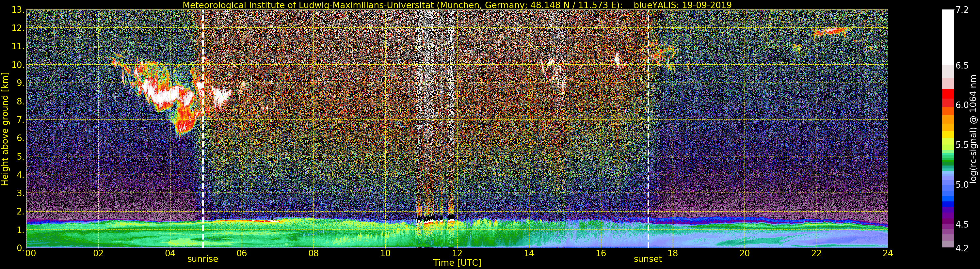Viewport: 980px width, 269px height.
Task: Click the '00' time tick label
Action: [x=30, y=253]
